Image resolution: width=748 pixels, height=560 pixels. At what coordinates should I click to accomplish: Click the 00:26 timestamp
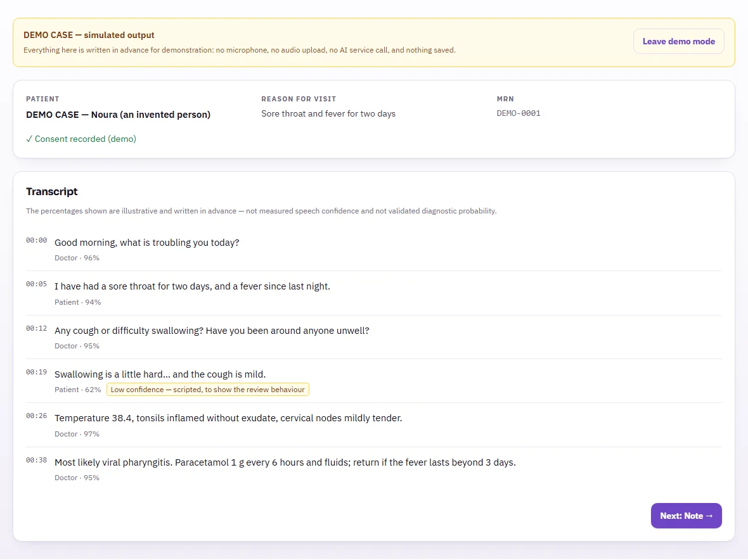click(36, 416)
